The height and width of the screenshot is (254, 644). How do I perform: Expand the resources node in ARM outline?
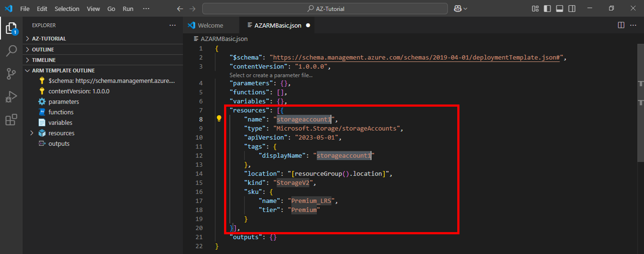pyautogui.click(x=32, y=133)
